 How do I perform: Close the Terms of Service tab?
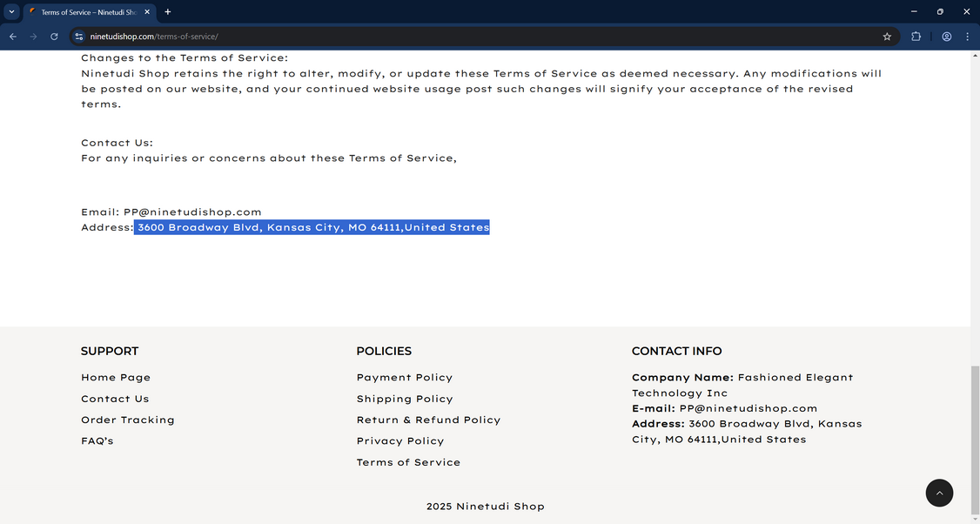click(x=147, y=12)
